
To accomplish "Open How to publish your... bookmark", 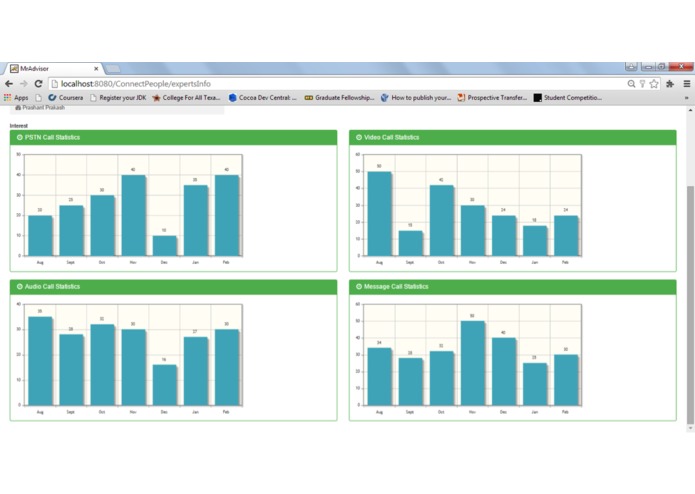I will (x=416, y=97).
